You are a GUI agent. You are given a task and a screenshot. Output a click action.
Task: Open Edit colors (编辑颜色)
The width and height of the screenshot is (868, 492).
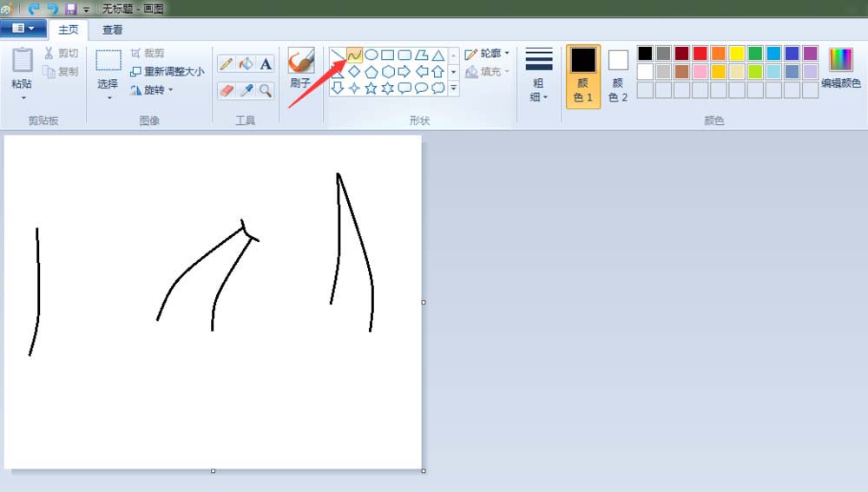click(841, 69)
